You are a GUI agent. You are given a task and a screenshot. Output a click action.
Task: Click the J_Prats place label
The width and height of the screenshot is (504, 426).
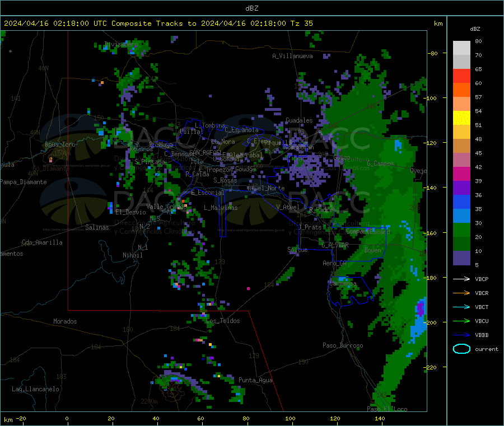(310, 227)
